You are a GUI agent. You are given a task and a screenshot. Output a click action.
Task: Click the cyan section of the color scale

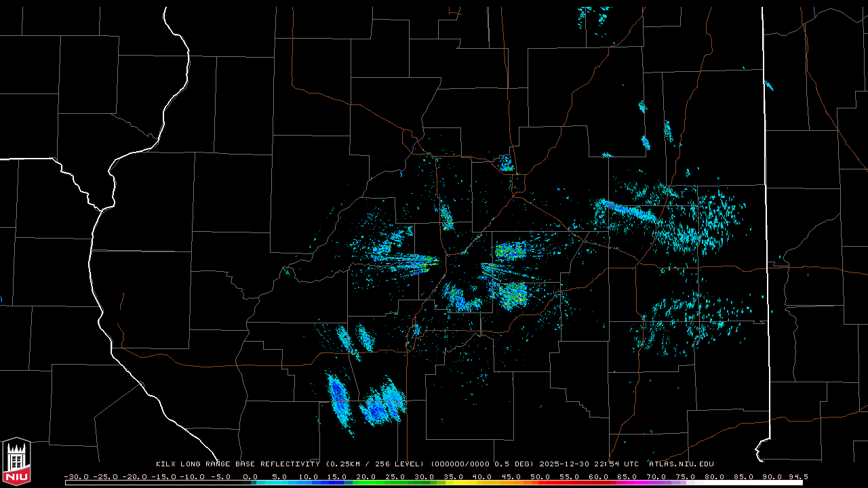tap(278, 483)
